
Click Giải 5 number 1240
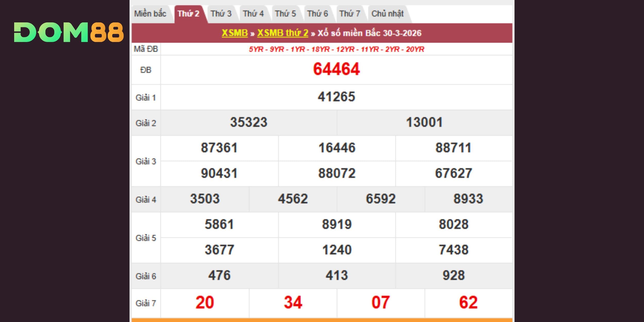pos(337,250)
